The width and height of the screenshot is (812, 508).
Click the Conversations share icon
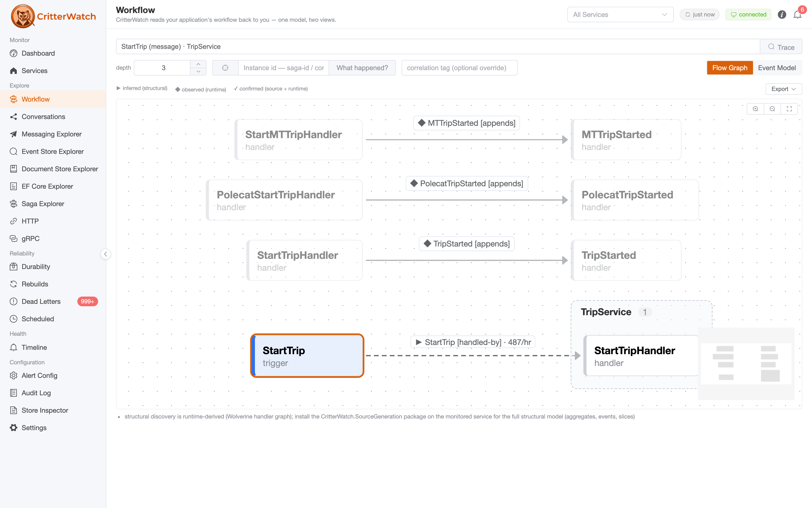tap(14, 117)
